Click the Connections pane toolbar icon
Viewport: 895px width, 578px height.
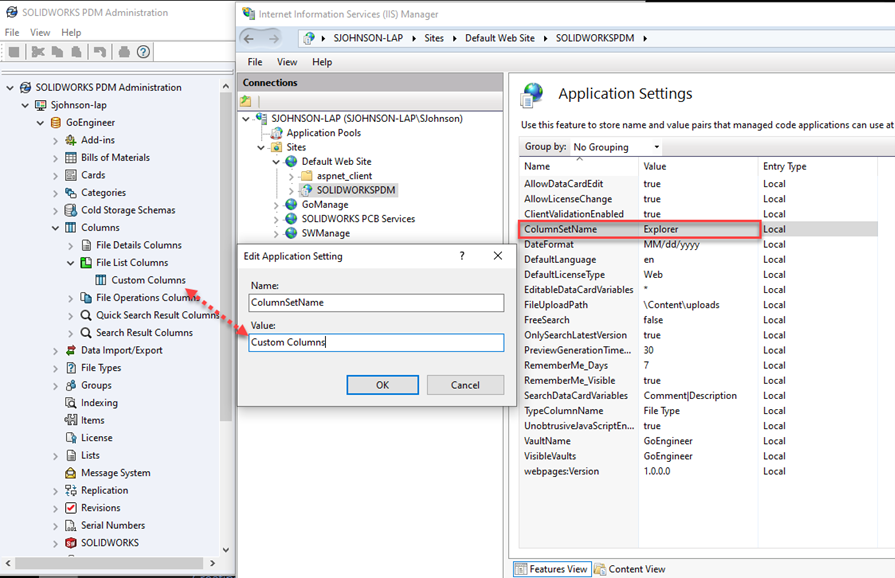pyautogui.click(x=246, y=102)
